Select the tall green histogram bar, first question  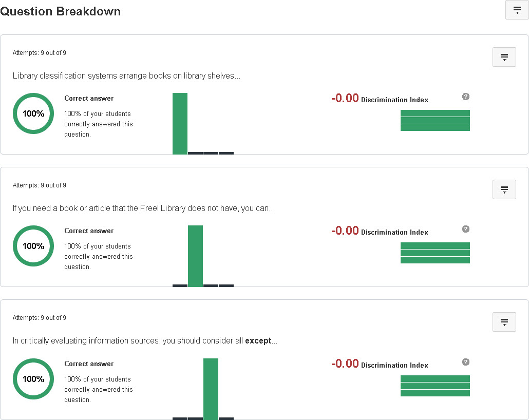point(180,123)
